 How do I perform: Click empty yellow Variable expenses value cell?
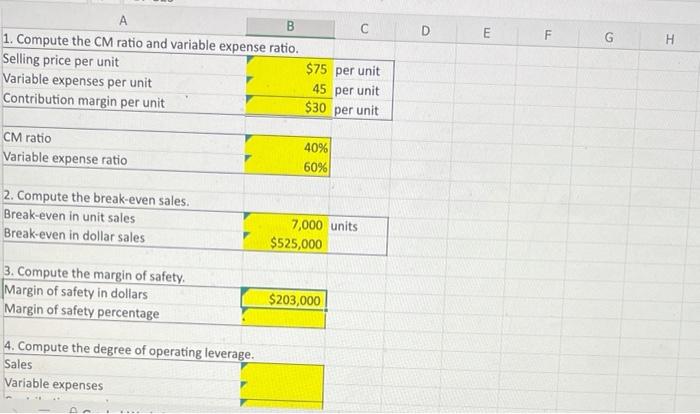[x=282, y=390]
